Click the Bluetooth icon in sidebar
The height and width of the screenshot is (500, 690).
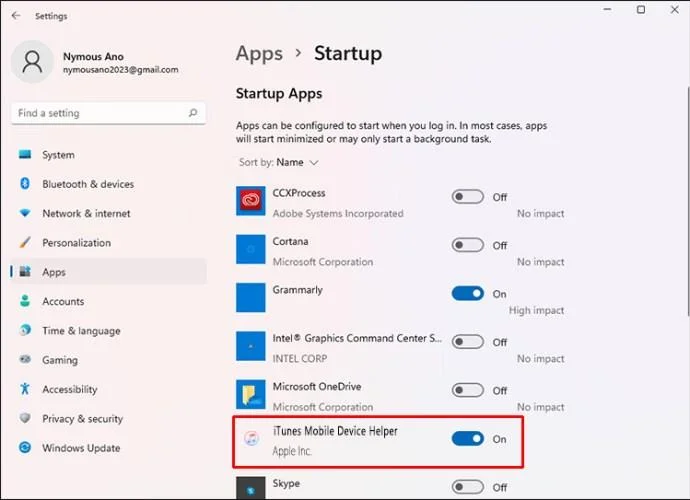tap(25, 183)
